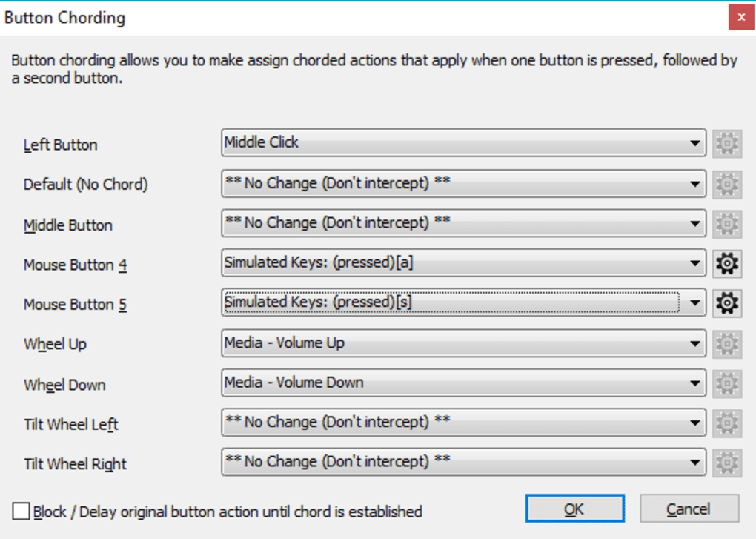
Task: Open the Left Button action dropdown
Action: (x=697, y=144)
